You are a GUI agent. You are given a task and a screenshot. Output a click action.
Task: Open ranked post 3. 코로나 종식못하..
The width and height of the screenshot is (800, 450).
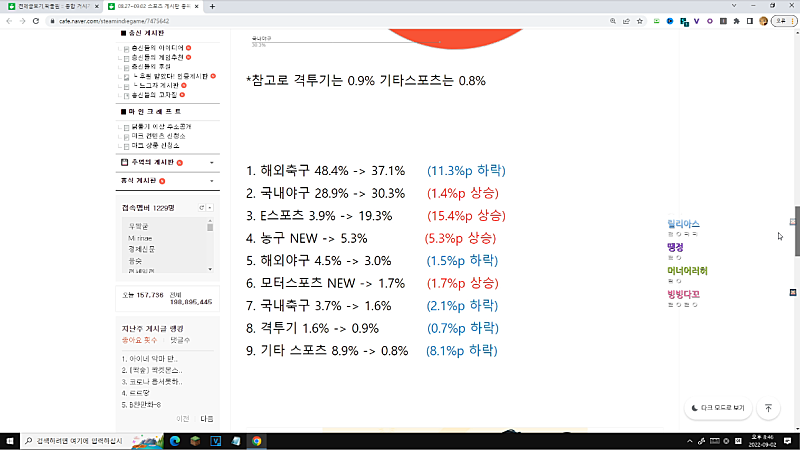tap(152, 382)
